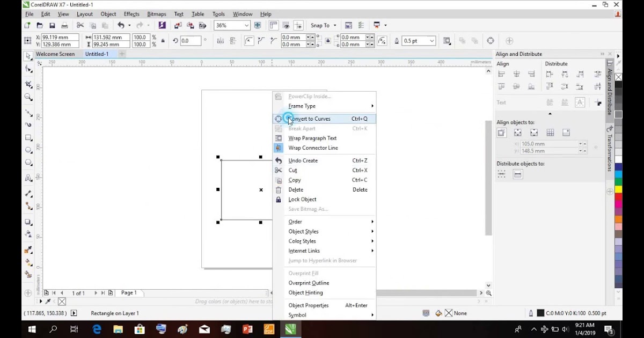Open the outline width 0.5 pt dropdown

click(431, 41)
